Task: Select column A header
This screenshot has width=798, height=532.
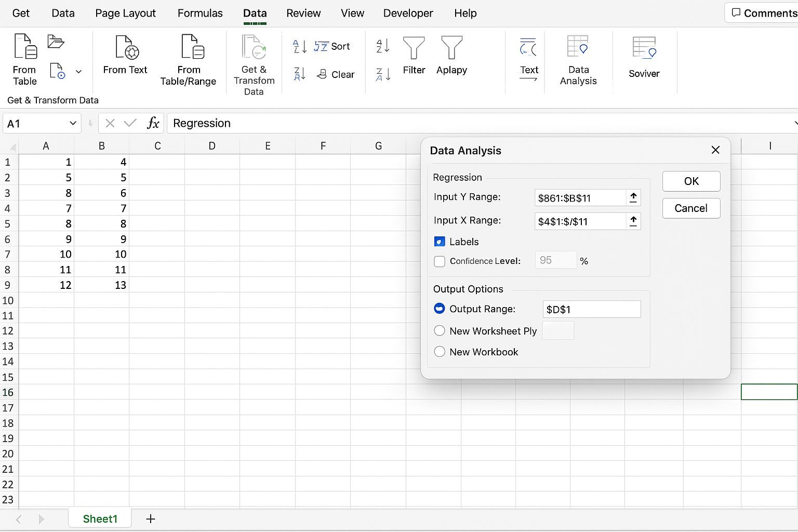Action: (x=46, y=146)
